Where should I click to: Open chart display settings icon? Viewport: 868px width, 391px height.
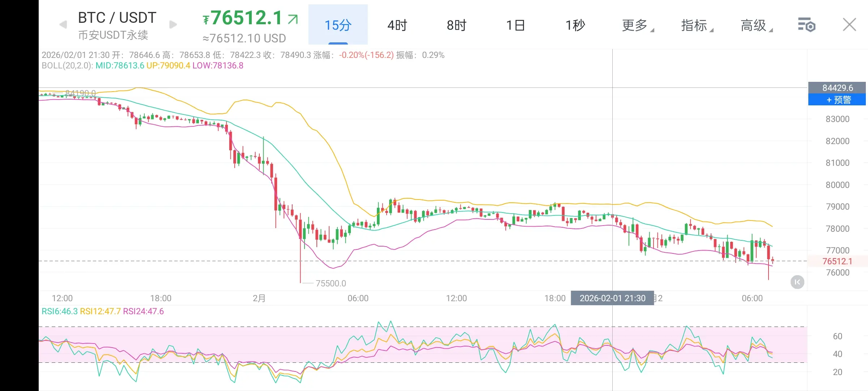point(806,25)
